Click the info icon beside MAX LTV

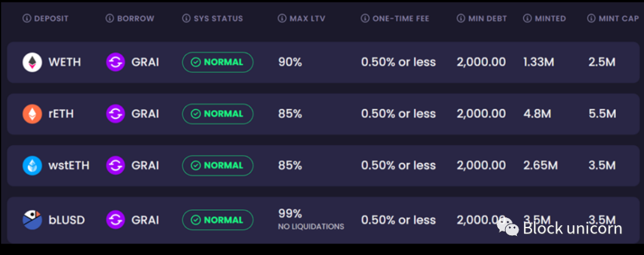[281, 19]
